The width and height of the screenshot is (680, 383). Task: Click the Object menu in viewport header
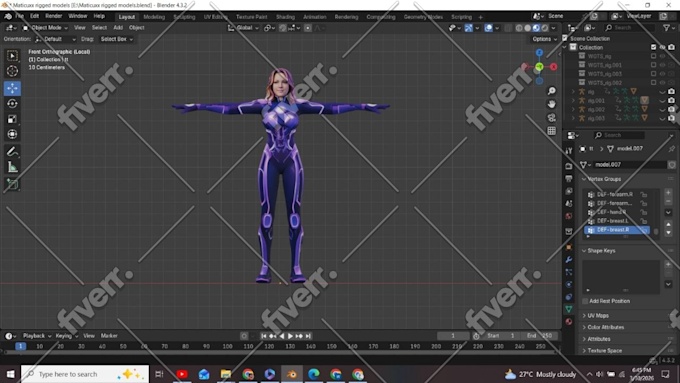tap(137, 28)
